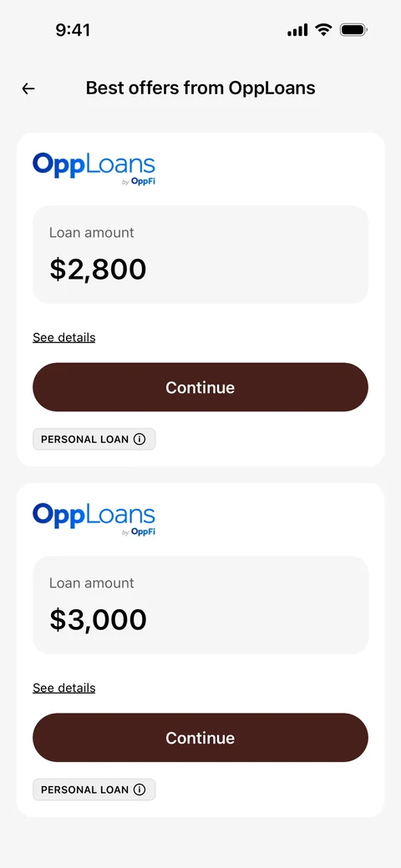Tap the $3,000 loan amount box
401x868 pixels.
200,605
